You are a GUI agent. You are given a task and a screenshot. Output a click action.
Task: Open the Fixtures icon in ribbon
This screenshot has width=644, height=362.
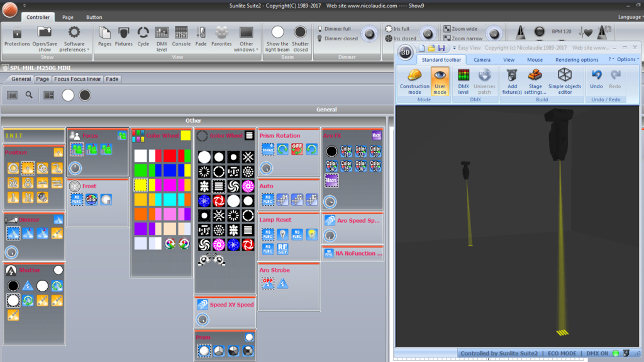click(124, 37)
